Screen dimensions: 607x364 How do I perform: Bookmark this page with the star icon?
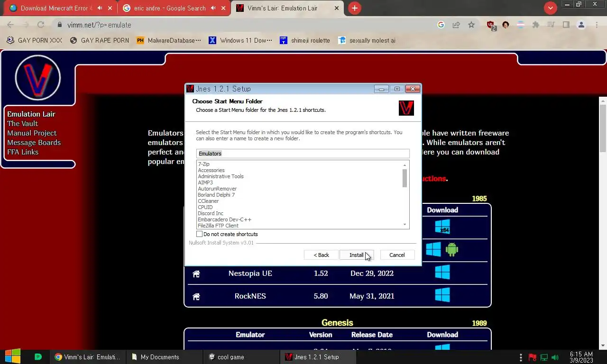click(x=471, y=25)
